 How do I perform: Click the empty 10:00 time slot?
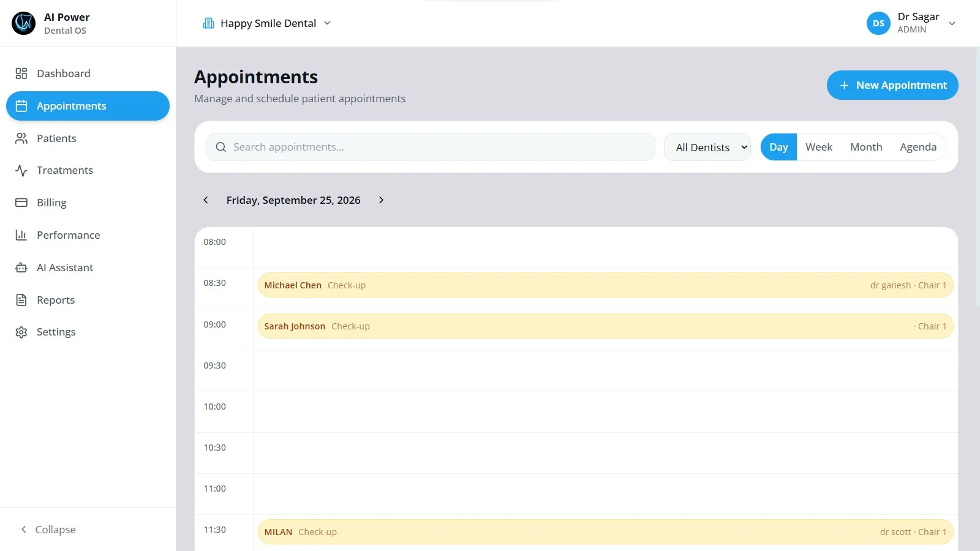pos(605,411)
